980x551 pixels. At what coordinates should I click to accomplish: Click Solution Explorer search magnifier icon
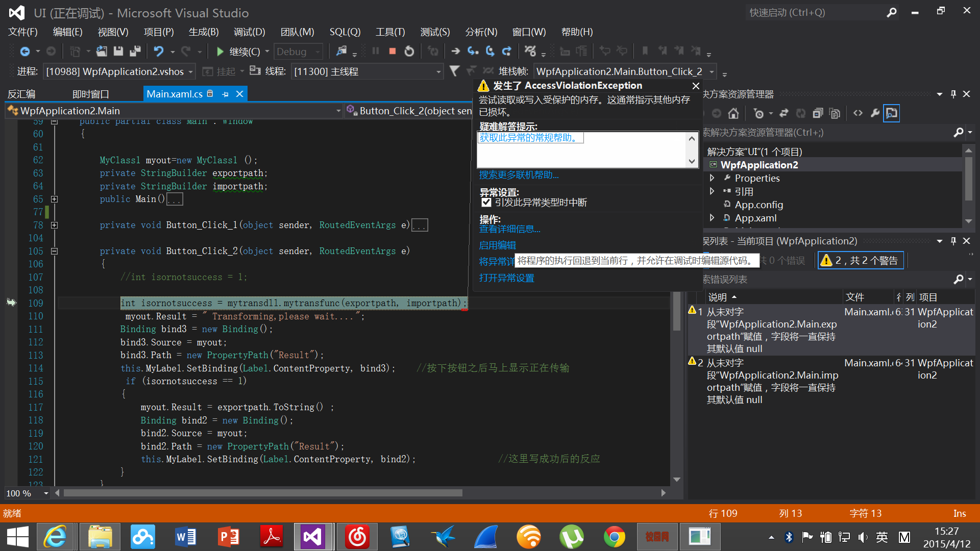point(959,133)
